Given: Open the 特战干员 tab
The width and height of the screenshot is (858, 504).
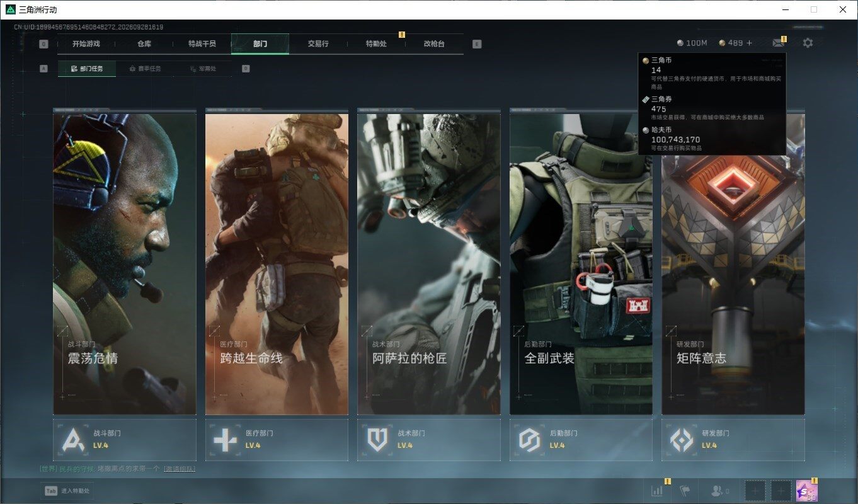Looking at the screenshot, I should [x=202, y=44].
